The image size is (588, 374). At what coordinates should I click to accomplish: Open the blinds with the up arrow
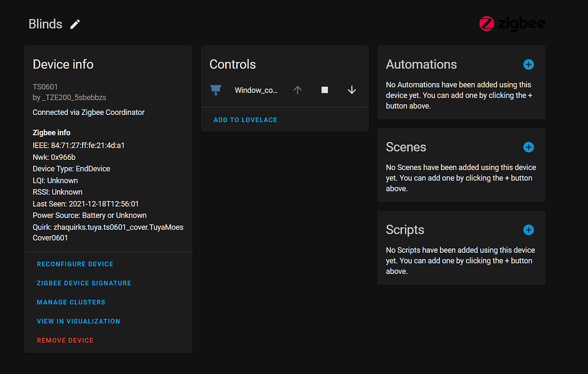pyautogui.click(x=297, y=90)
